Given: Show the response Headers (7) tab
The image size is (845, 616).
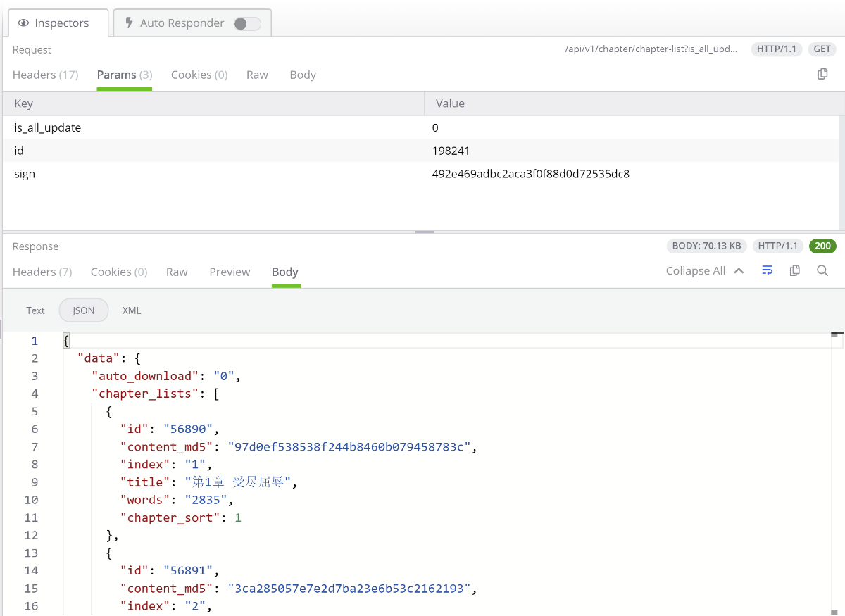Looking at the screenshot, I should tap(42, 272).
